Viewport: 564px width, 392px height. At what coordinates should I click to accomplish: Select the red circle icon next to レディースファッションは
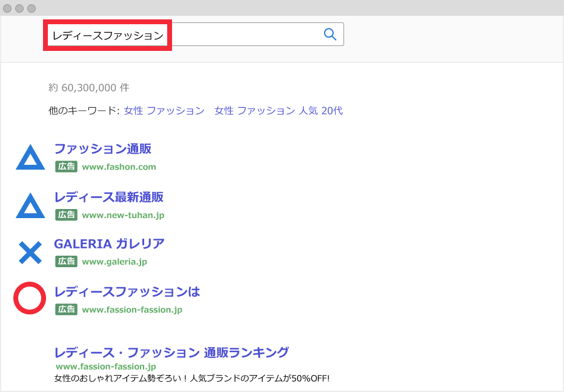(x=30, y=298)
